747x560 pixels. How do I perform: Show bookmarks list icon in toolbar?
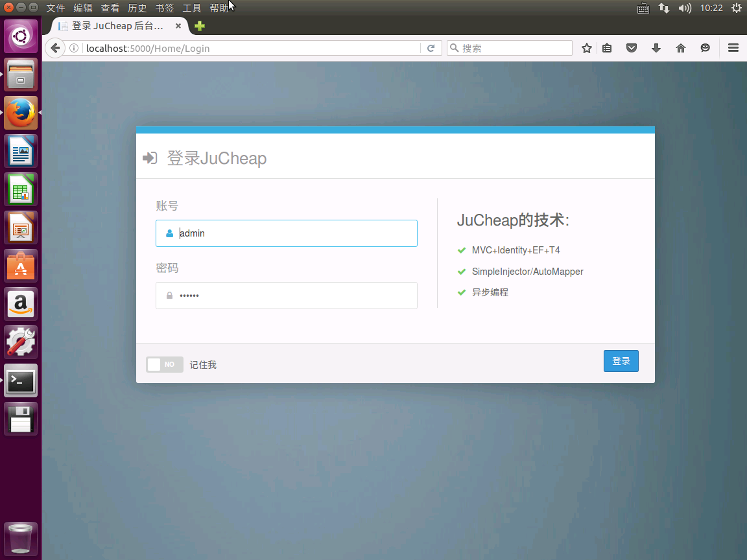click(x=607, y=48)
